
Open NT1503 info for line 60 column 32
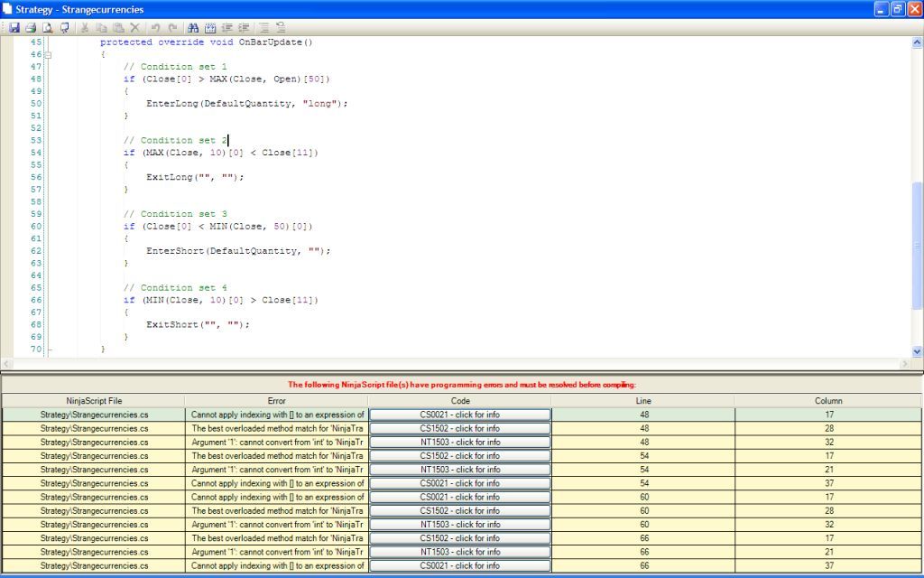(x=460, y=525)
